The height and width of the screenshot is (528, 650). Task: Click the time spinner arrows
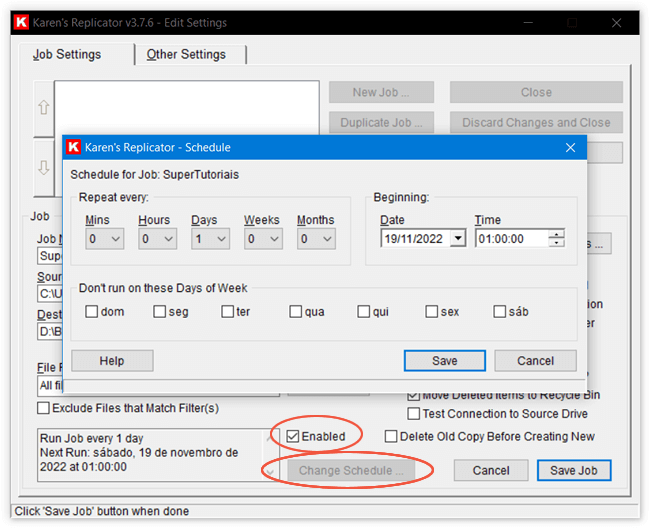pyautogui.click(x=557, y=239)
